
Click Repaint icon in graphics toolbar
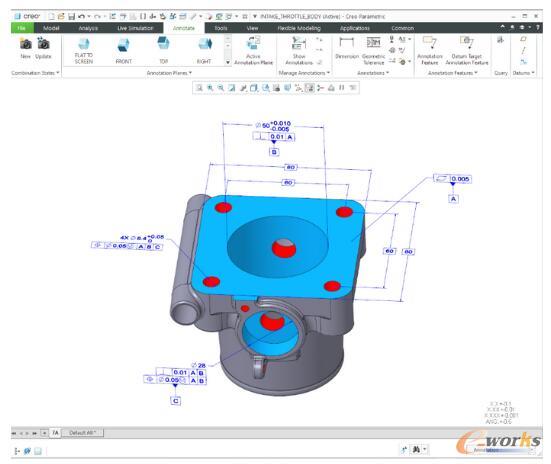[x=232, y=88]
